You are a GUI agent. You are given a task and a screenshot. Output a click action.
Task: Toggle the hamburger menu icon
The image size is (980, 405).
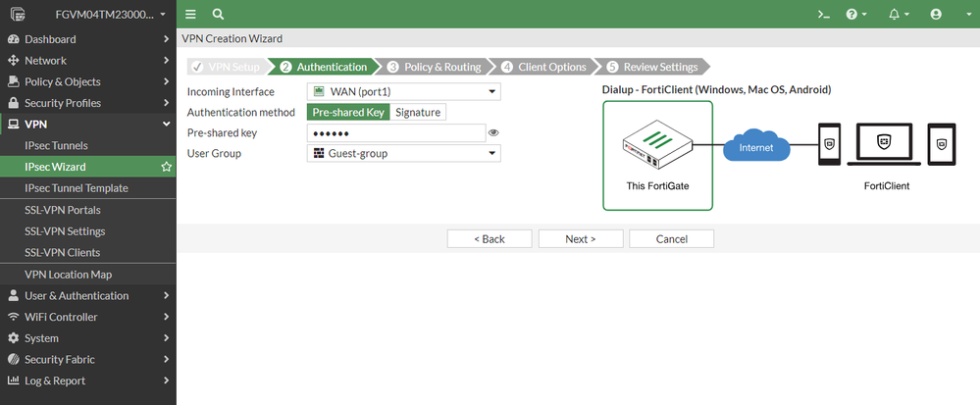[x=190, y=15]
